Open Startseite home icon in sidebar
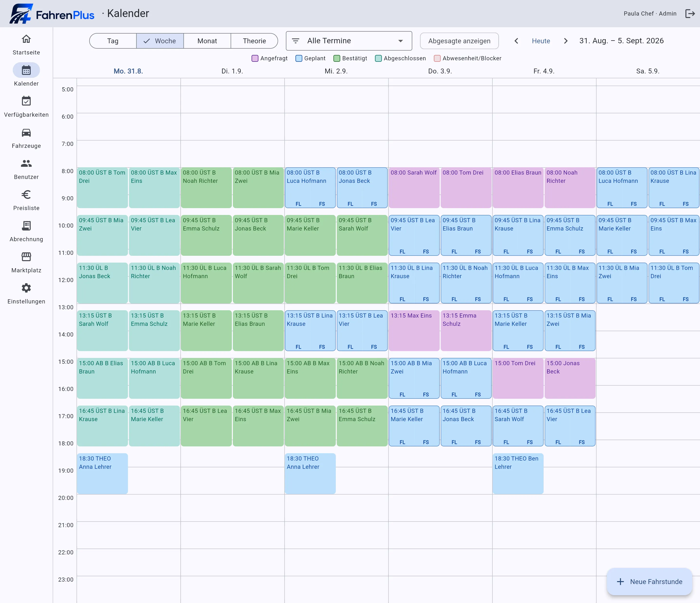 point(26,39)
